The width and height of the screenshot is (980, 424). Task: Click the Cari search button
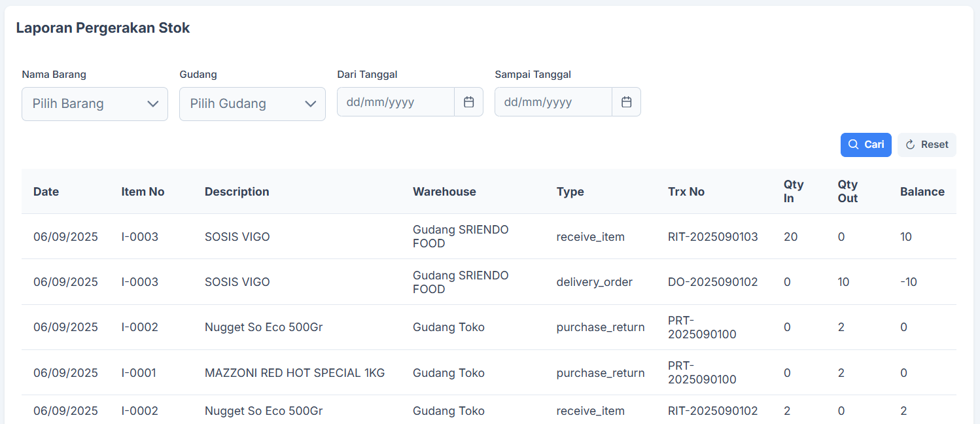coord(866,145)
